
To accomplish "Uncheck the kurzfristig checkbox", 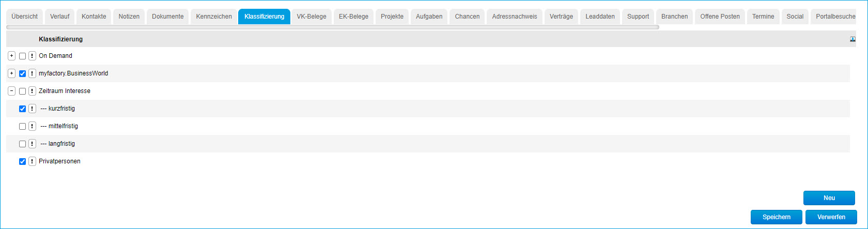I will (x=22, y=109).
